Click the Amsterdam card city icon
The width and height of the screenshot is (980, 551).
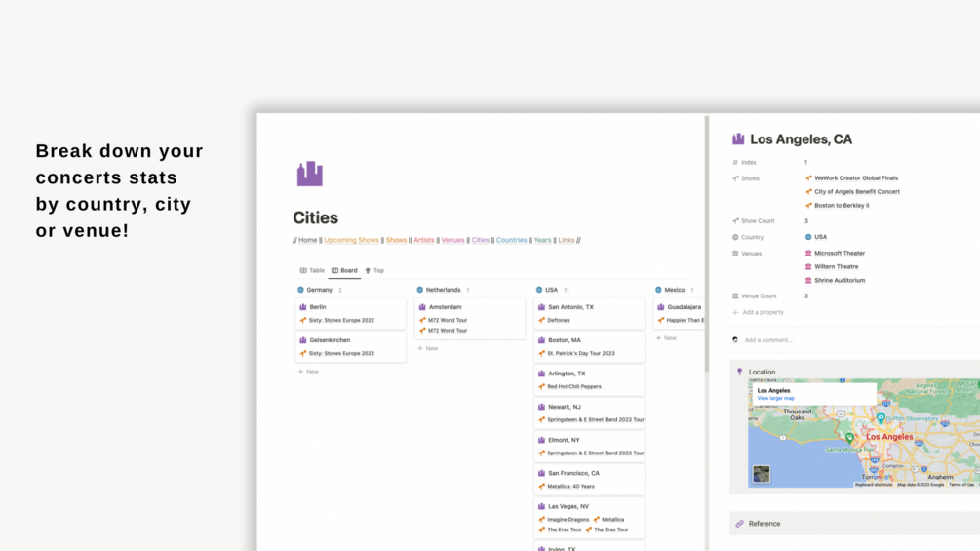point(422,307)
